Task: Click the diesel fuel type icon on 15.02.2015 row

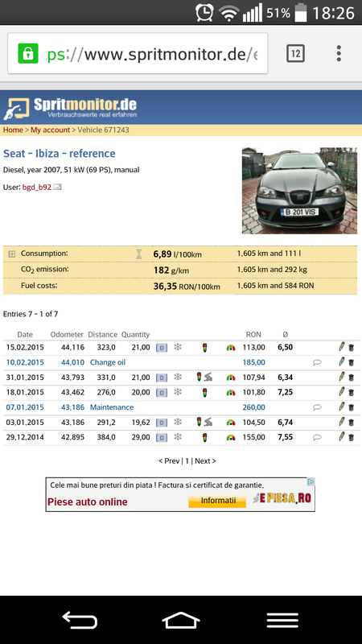Action: (x=162, y=348)
